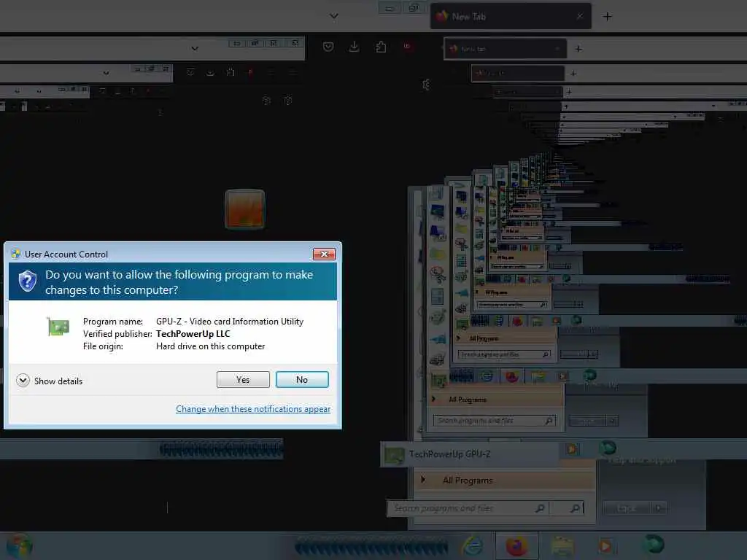Open Windows Media Player on main taskbar
The width and height of the screenshot is (747, 560).
tap(605, 545)
